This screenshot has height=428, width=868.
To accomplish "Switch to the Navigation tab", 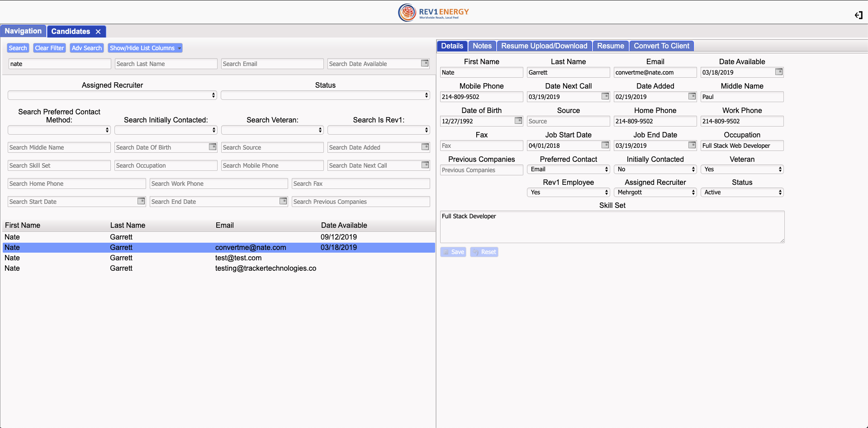I will tap(23, 31).
